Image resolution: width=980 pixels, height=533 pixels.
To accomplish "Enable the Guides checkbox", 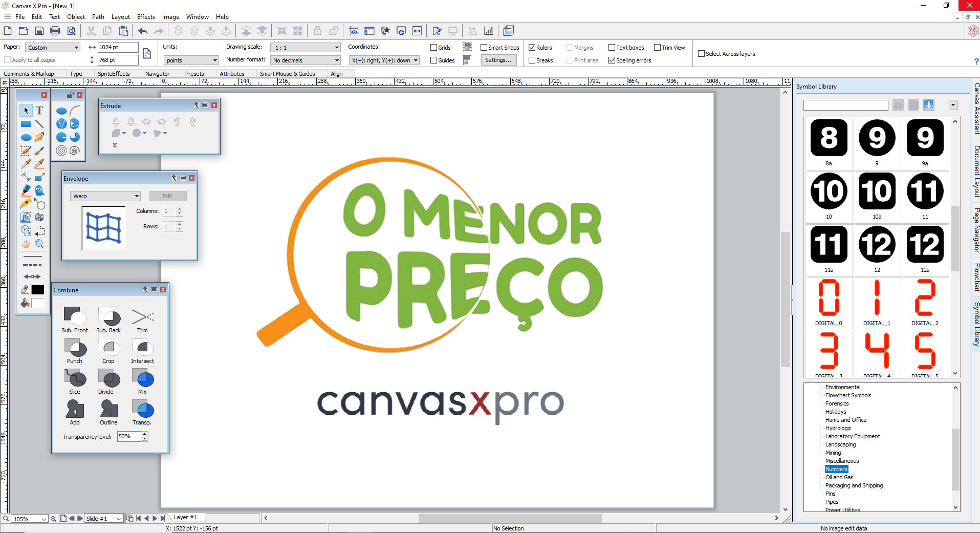I will [434, 60].
